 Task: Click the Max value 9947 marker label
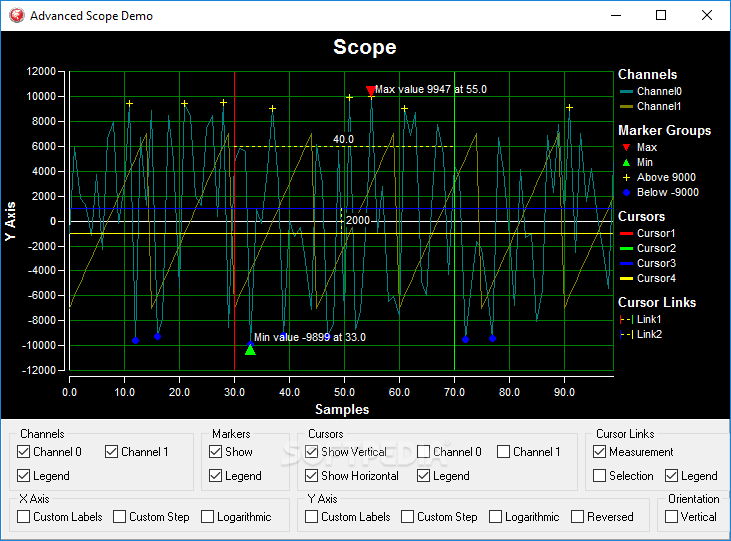click(431, 89)
